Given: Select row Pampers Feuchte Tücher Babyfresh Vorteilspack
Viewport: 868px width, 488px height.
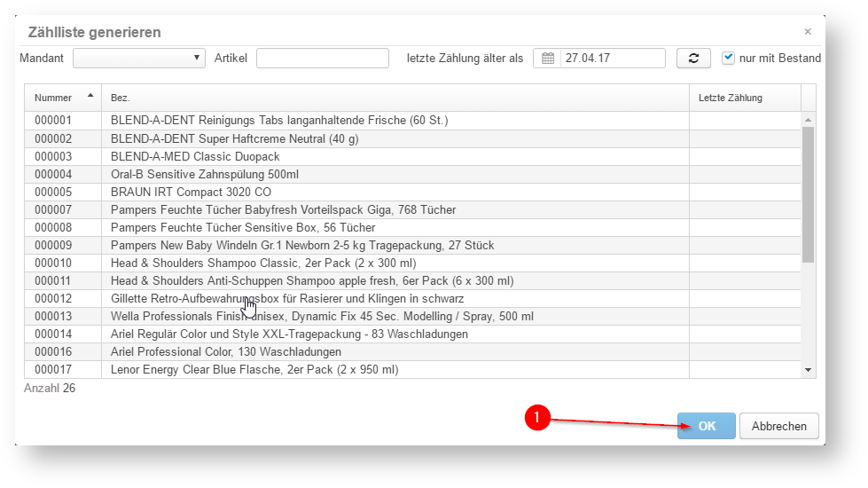Looking at the screenshot, I should pyautogui.click(x=412, y=209).
